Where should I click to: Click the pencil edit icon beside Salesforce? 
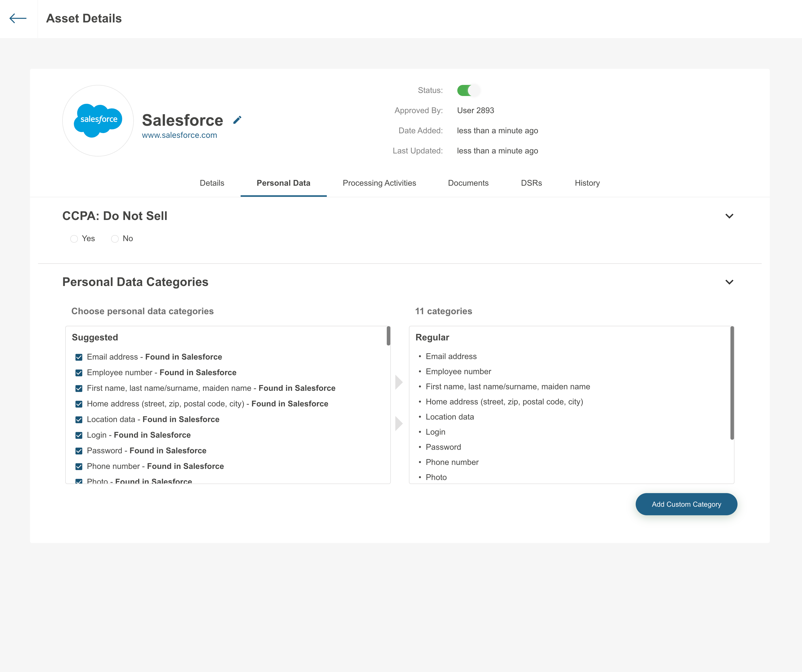click(x=237, y=120)
